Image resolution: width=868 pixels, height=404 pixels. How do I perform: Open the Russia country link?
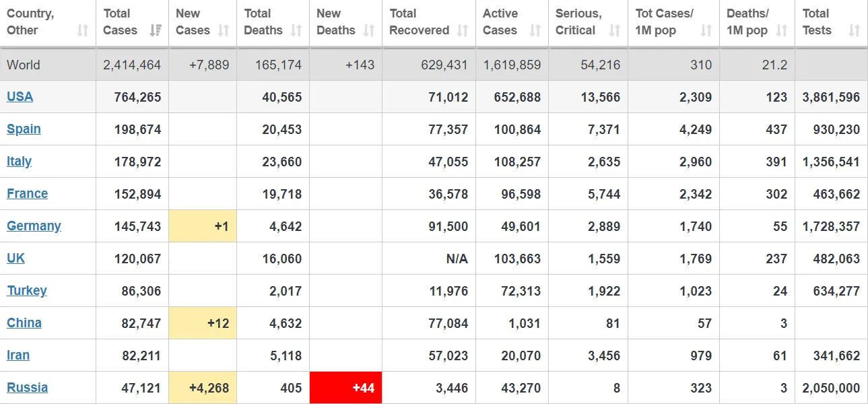pos(27,387)
